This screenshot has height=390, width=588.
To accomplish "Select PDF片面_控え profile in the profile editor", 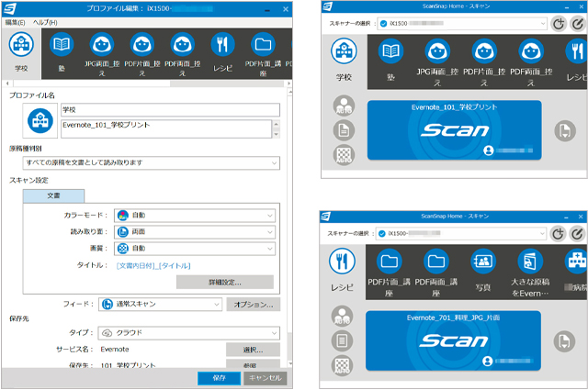I will click(142, 54).
